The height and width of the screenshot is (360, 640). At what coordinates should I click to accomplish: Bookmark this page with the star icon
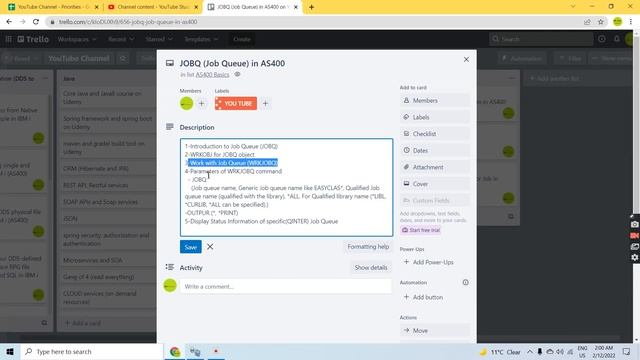click(x=600, y=22)
